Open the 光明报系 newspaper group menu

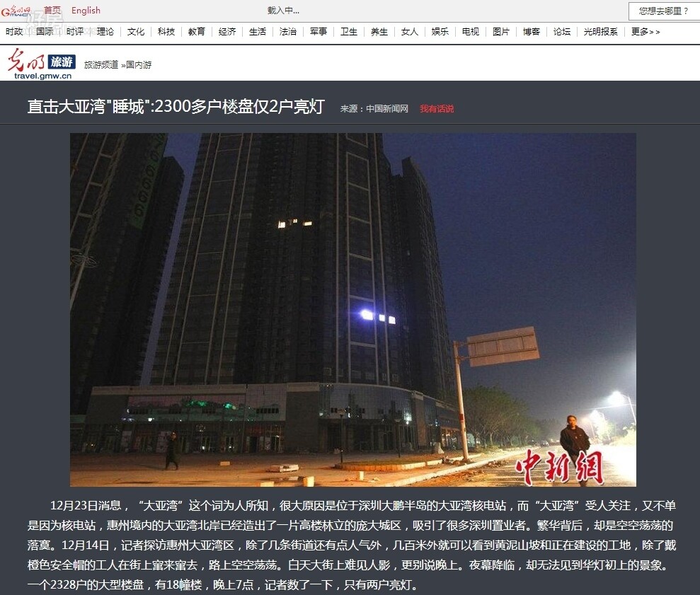pos(601,31)
